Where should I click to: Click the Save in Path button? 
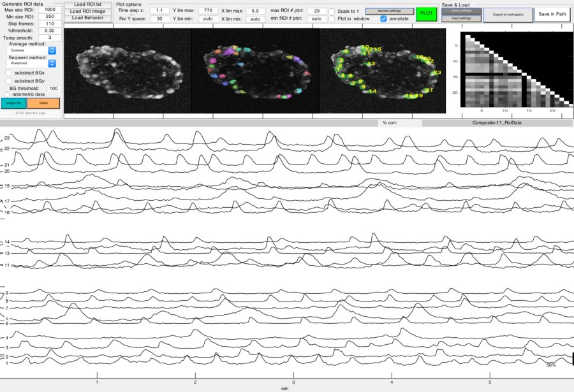(552, 14)
